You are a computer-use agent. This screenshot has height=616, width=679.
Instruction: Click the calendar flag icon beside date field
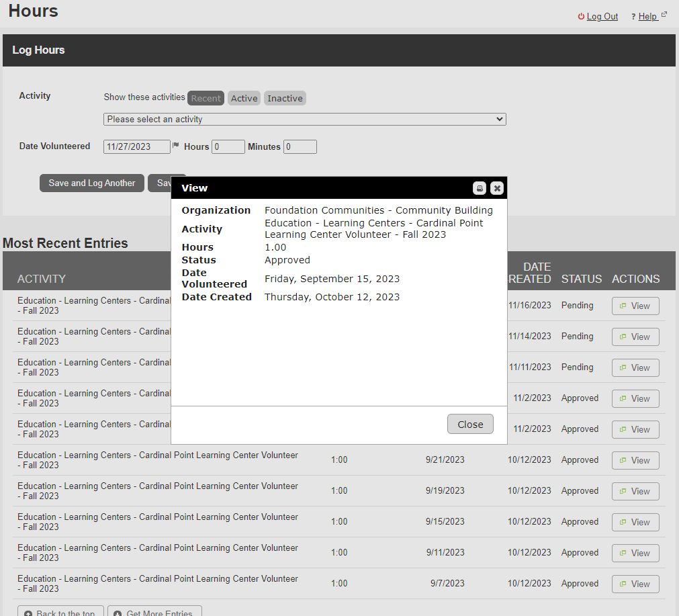[175, 145]
